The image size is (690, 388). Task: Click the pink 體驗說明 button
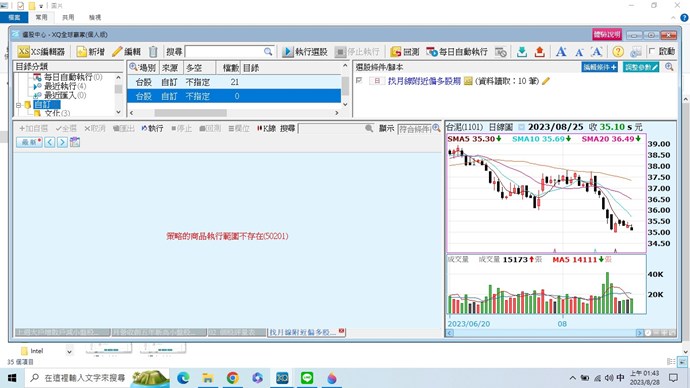[607, 34]
